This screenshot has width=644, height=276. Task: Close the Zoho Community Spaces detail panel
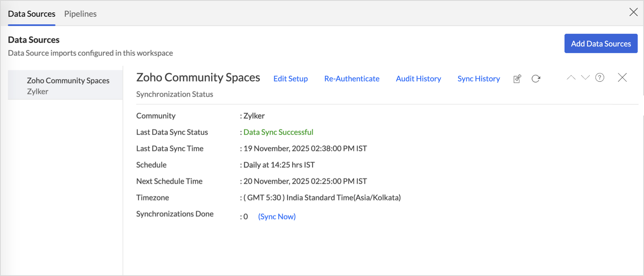click(x=622, y=78)
